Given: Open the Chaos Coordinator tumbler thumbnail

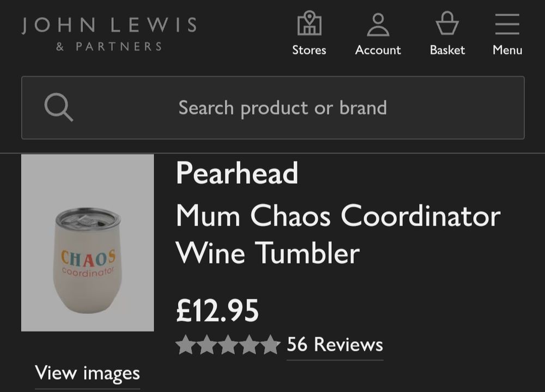Looking at the screenshot, I should pyautogui.click(x=87, y=243).
